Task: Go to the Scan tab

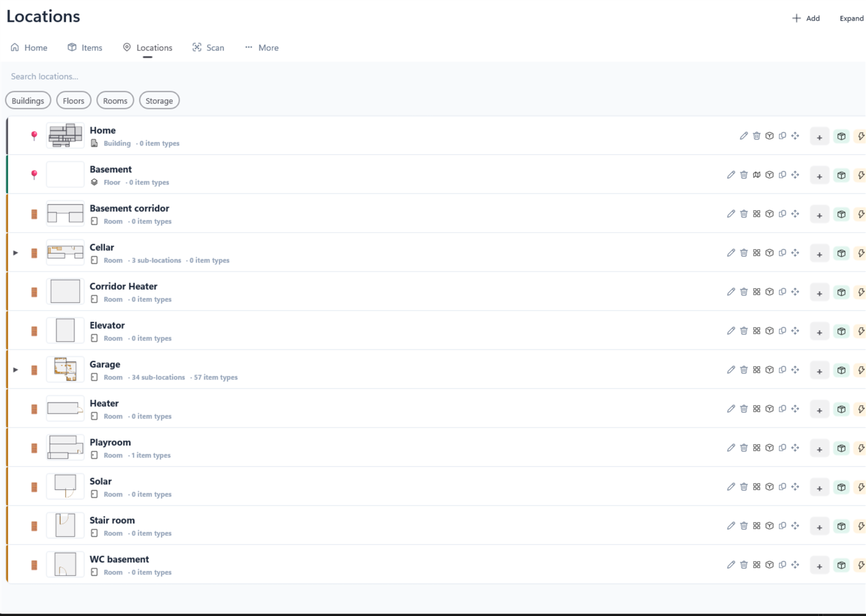Action: 208,47
